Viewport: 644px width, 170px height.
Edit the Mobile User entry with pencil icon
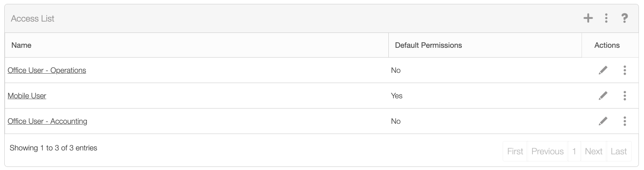[x=603, y=96]
